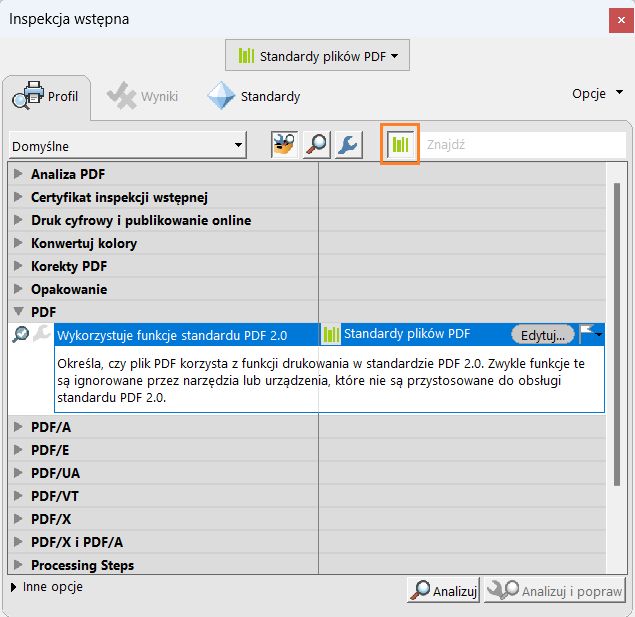The height and width of the screenshot is (617, 635).
Task: Expand Druk cyfrowy i publikowanie online group
Action: [18, 220]
